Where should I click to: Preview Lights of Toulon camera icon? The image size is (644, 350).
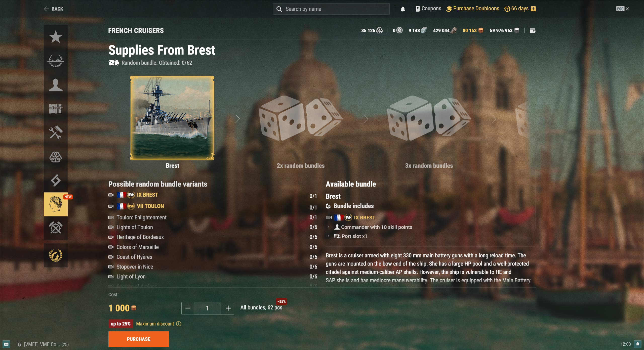[111, 227]
